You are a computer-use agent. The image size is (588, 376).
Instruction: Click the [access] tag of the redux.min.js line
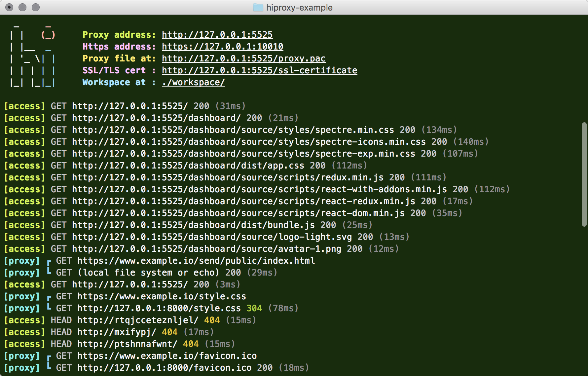(x=24, y=177)
